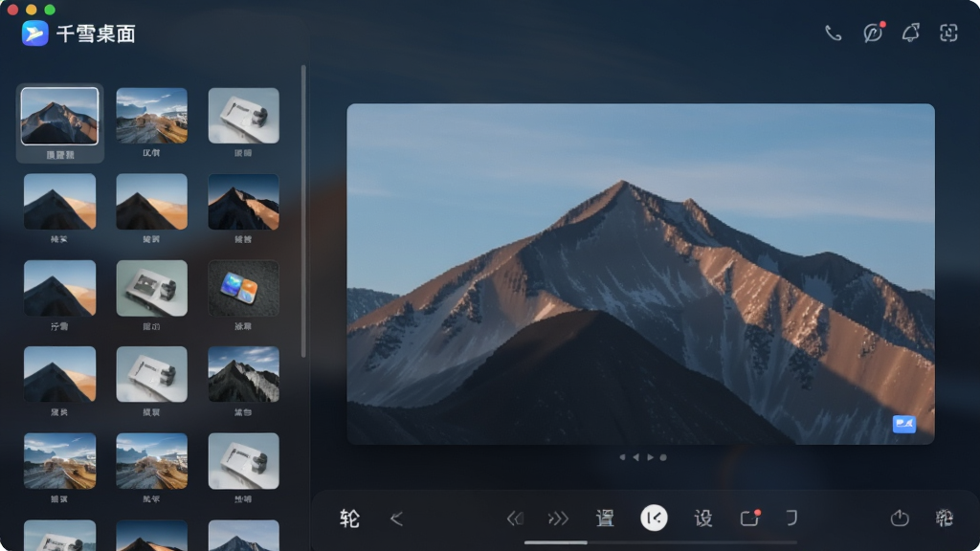Click the double-left rewind arrows icon
This screenshot has width=980, height=551.
[x=514, y=518]
